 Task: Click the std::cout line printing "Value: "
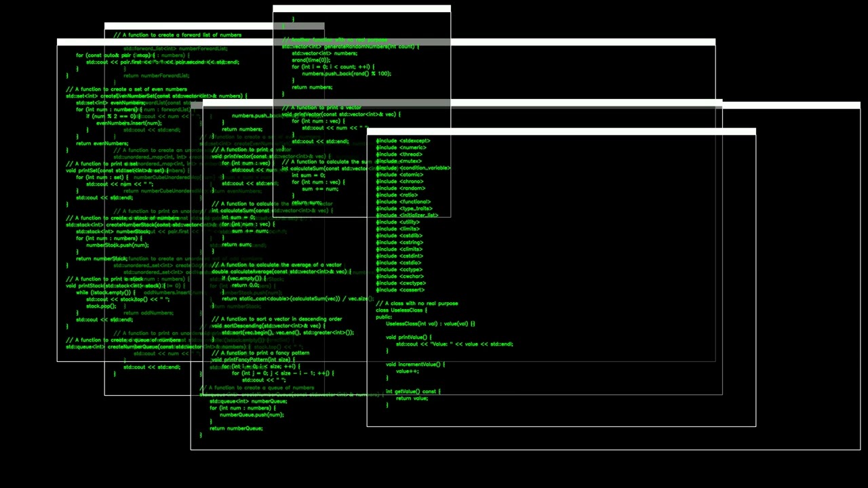point(454,344)
